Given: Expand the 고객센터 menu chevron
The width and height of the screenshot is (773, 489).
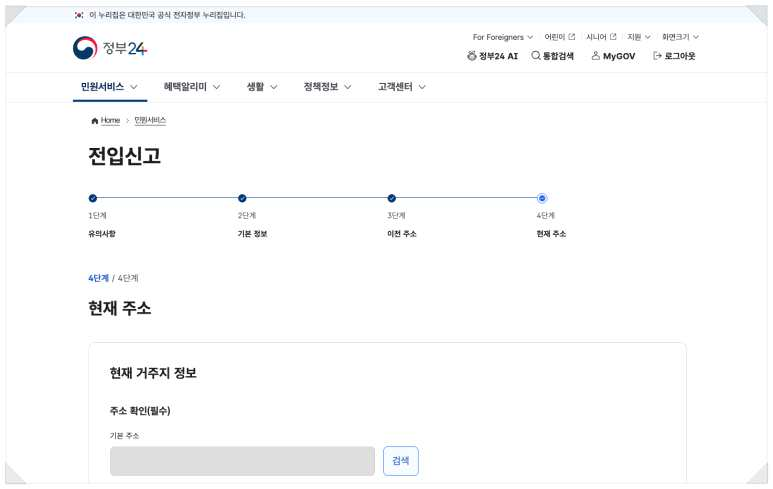Looking at the screenshot, I should point(422,87).
